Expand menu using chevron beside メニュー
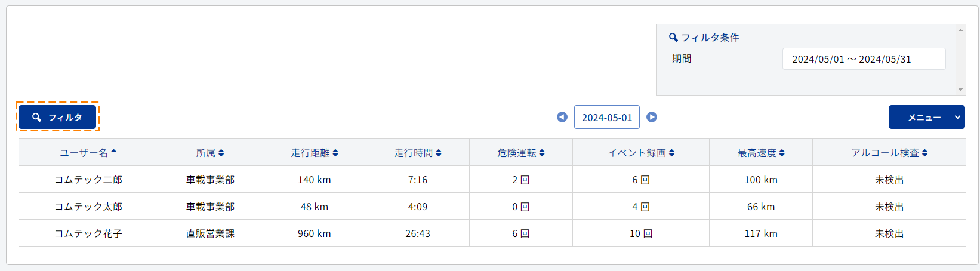 (958, 117)
